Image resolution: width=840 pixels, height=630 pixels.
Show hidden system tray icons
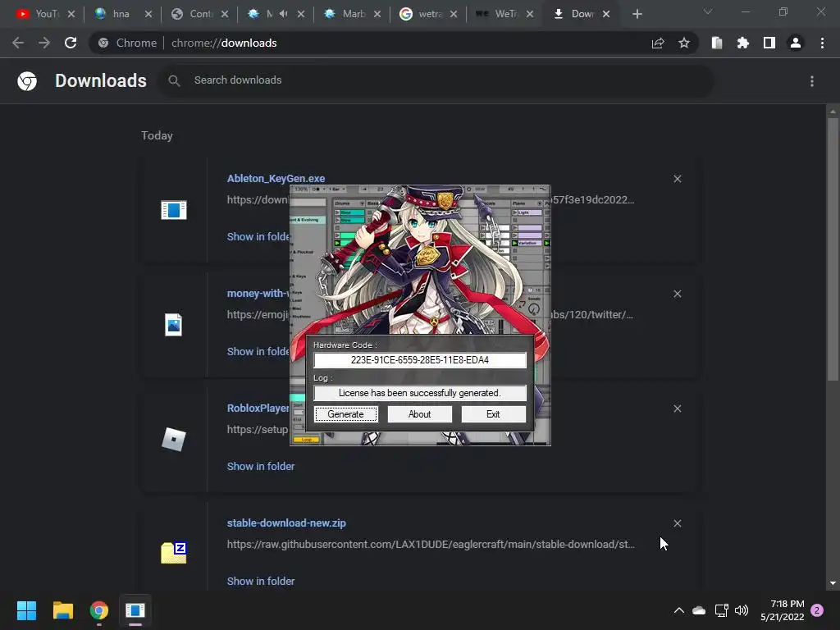[x=678, y=610]
